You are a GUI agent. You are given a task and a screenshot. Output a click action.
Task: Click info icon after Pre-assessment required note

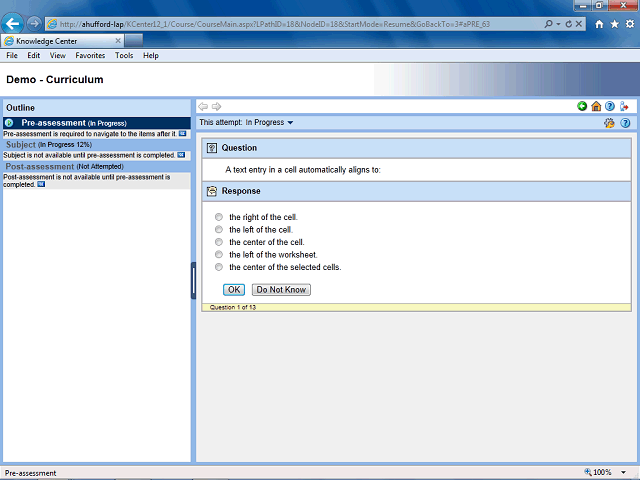pos(182,133)
